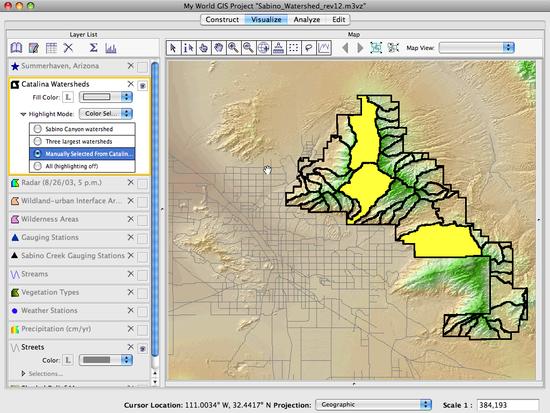The width and height of the screenshot is (550, 413).
Task: Expand Selections under Streets layer
Action: click(x=24, y=373)
